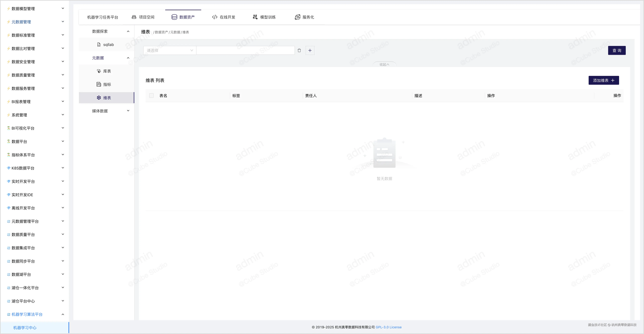Image resolution: width=644 pixels, height=334 pixels.
Task: Click the 查询 button
Action: [x=616, y=50]
